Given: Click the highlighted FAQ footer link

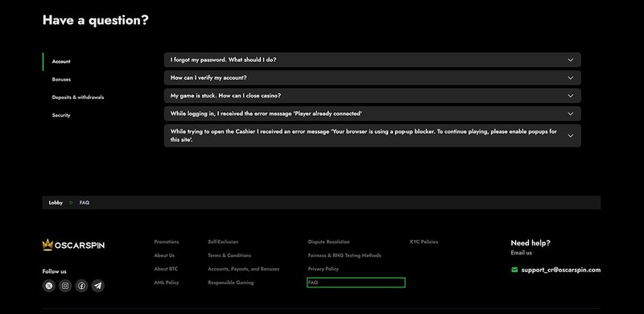Looking at the screenshot, I should [356, 283].
